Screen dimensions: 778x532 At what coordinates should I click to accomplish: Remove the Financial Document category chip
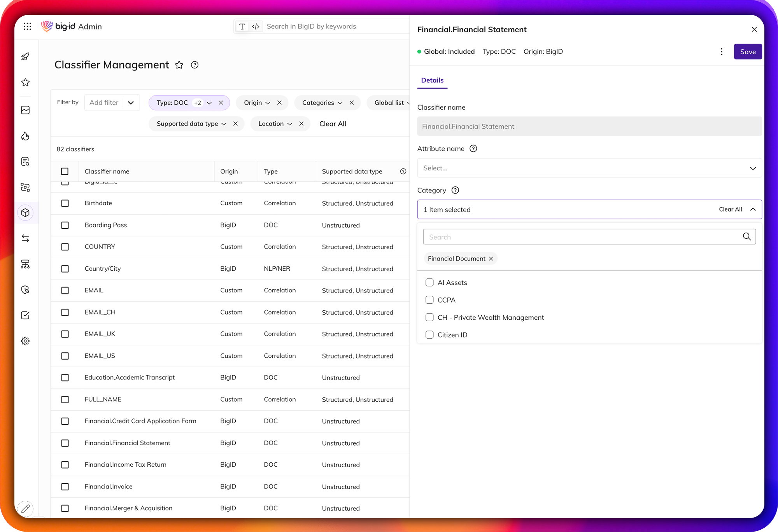coord(491,259)
